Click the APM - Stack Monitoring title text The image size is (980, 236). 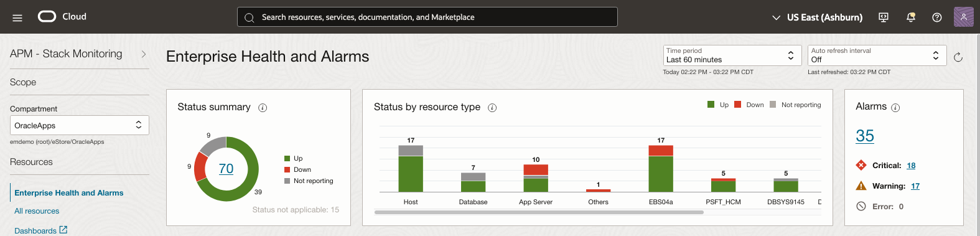point(66,54)
